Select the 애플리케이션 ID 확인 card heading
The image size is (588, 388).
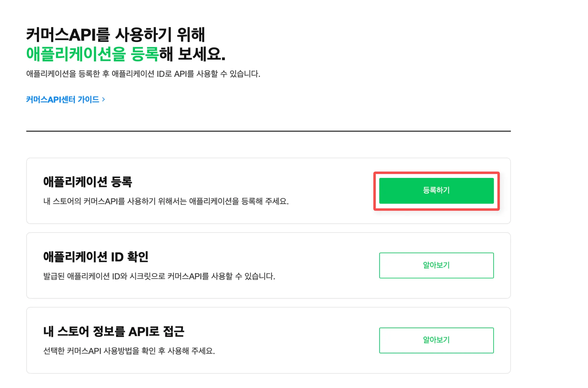[96, 257]
